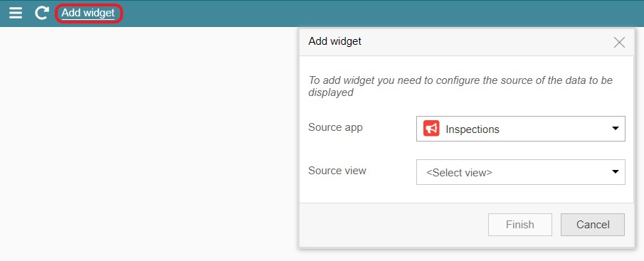Expand the Source view dropdown arrow

click(x=616, y=171)
